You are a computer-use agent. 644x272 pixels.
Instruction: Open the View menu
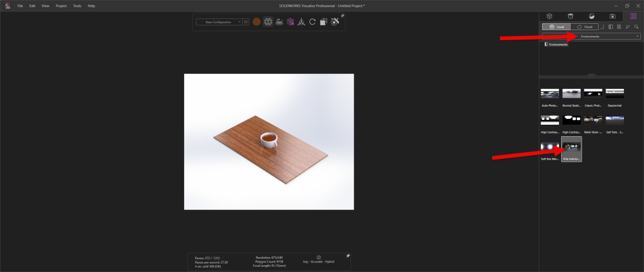tap(45, 6)
